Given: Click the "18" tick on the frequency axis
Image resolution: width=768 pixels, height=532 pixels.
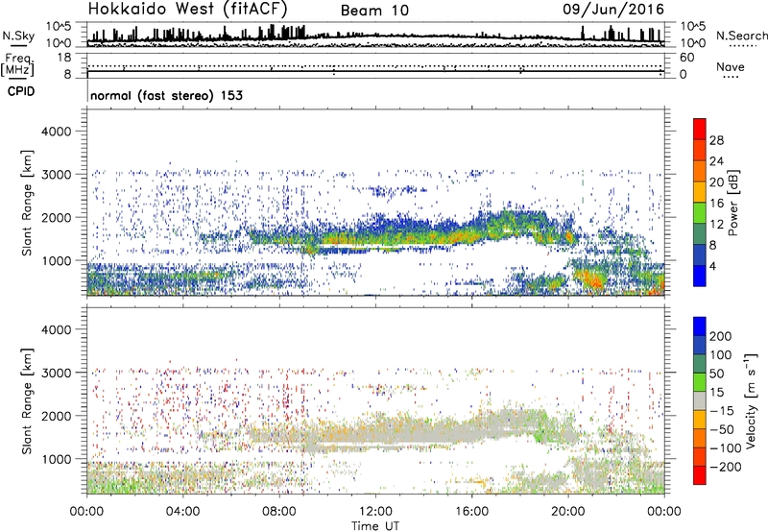Looking at the screenshot, I should point(64,58).
